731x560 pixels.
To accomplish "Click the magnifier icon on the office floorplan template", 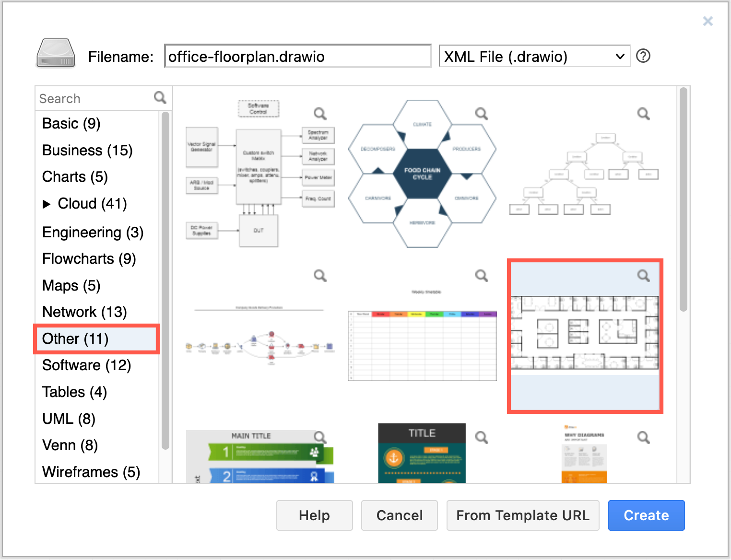I will pyautogui.click(x=643, y=276).
